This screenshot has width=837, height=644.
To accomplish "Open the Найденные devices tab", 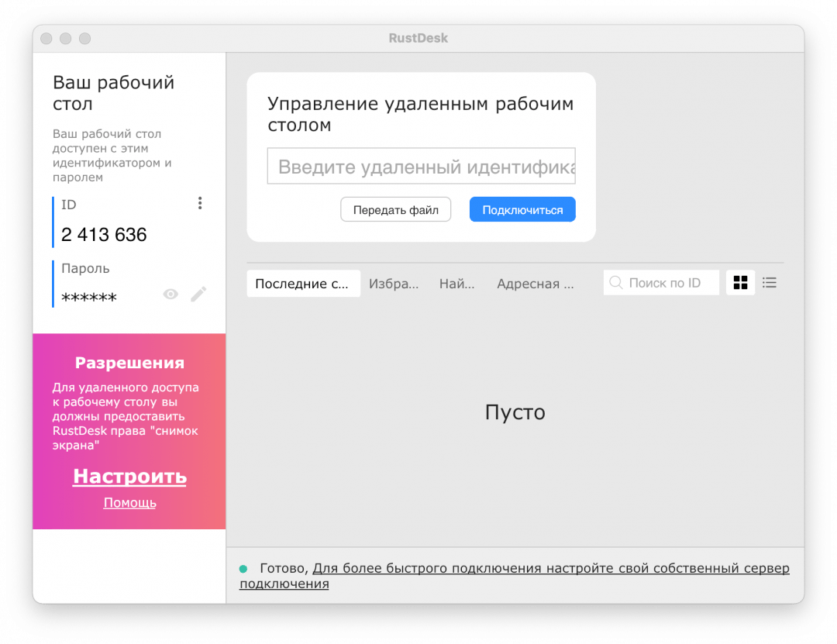I will coord(457,284).
